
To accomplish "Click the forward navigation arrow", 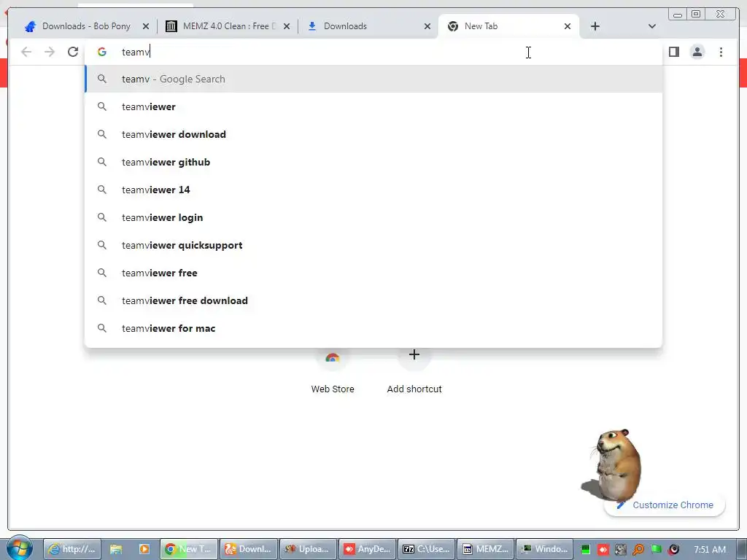I will [x=49, y=52].
